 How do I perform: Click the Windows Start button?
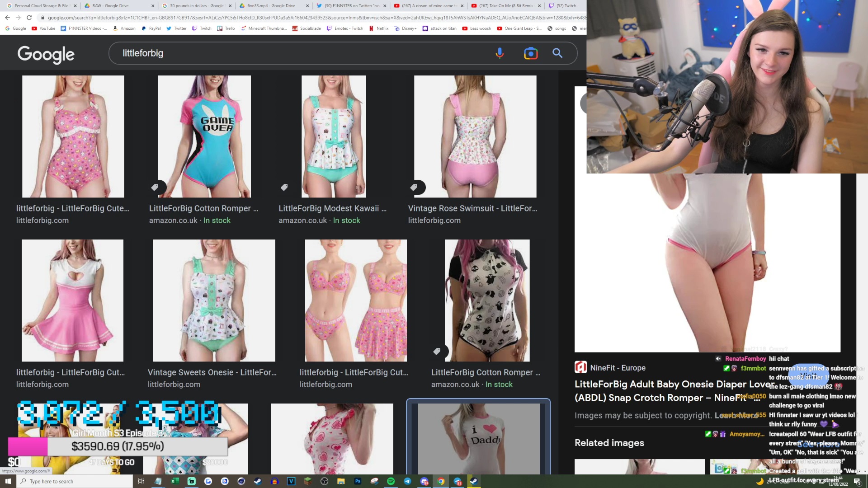[8, 481]
